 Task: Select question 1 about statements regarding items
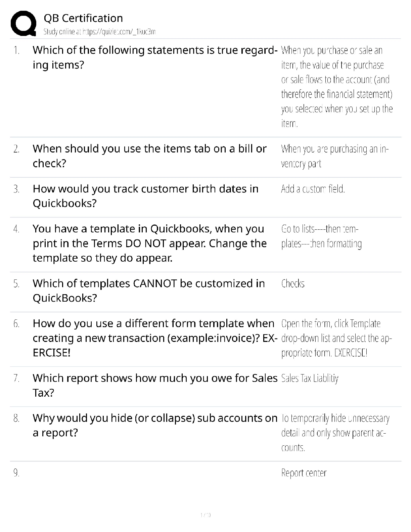[154, 57]
